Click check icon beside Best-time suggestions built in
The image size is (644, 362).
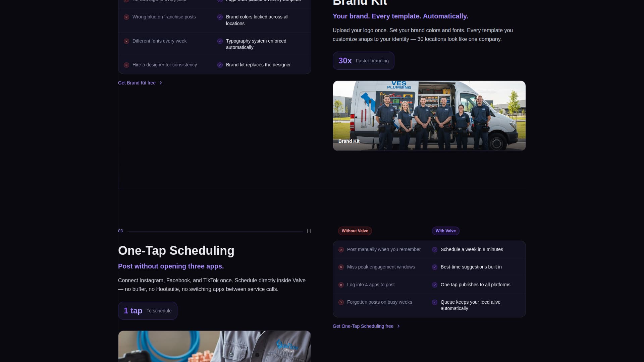(435, 267)
